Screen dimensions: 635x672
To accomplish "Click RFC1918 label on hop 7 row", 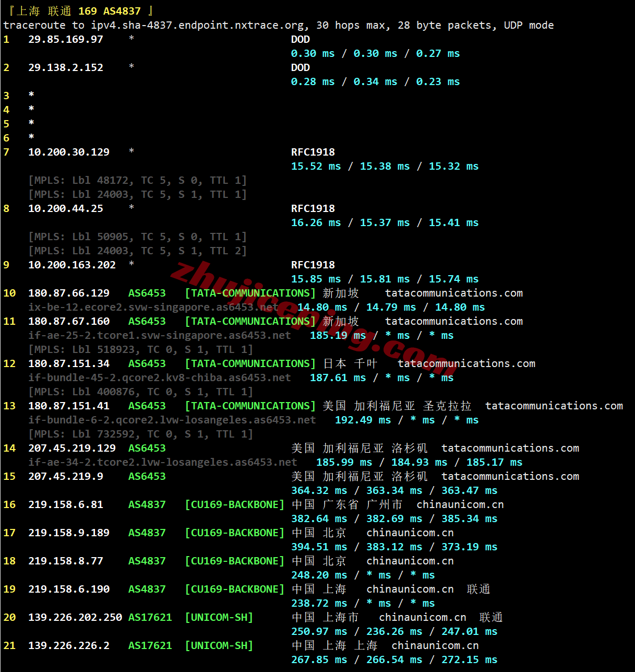I will (x=313, y=152).
